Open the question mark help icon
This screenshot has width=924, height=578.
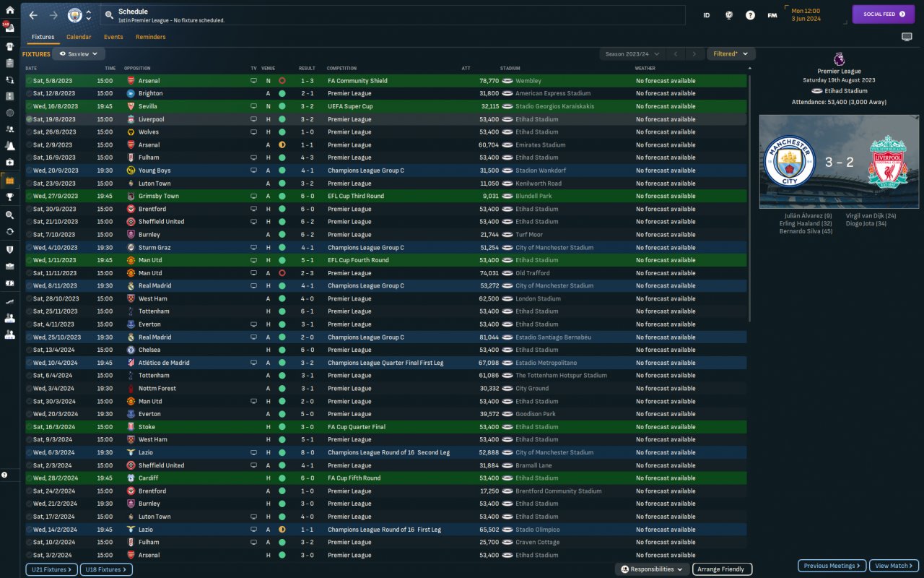pyautogui.click(x=751, y=14)
